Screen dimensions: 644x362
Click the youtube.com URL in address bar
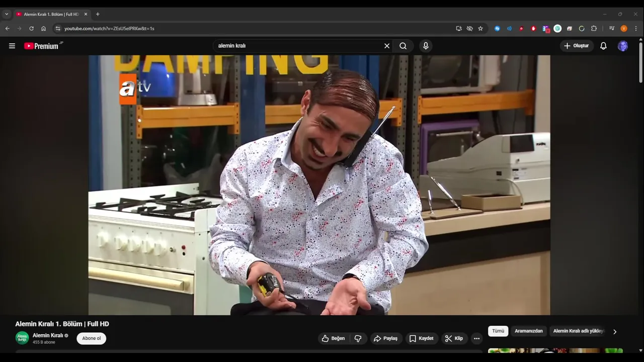click(109, 29)
